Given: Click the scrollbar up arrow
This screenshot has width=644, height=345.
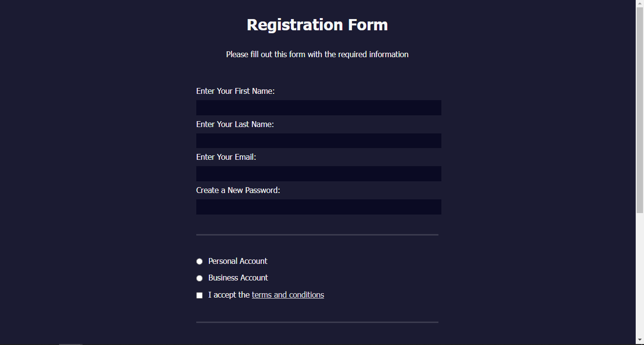Looking at the screenshot, I should click(x=640, y=3).
